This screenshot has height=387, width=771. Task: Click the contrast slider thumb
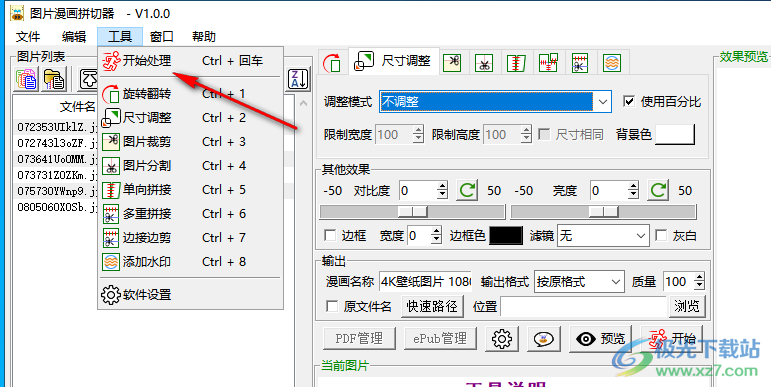click(413, 212)
